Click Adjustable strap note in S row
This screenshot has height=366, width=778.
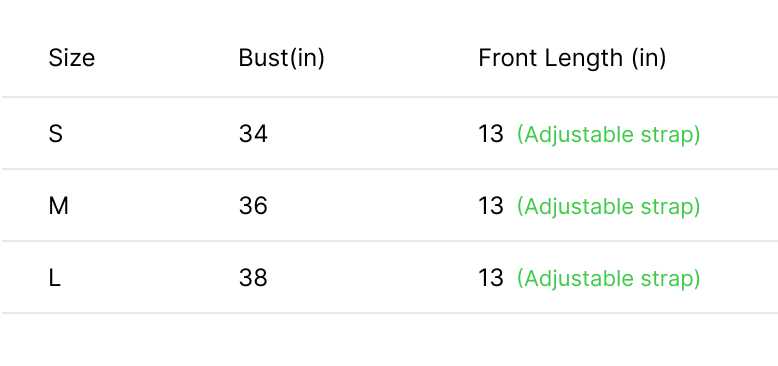pyautogui.click(x=608, y=135)
